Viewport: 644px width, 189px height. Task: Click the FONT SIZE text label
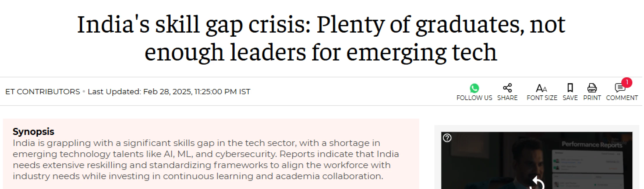coord(542,98)
